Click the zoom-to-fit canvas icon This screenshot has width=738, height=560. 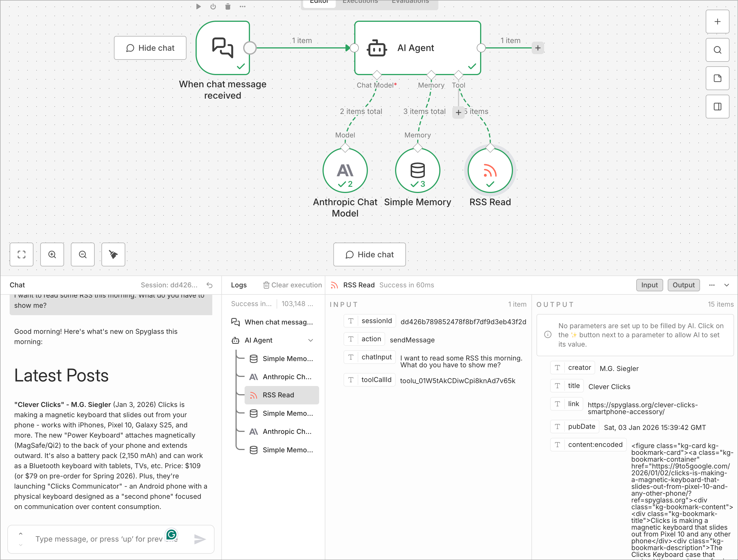21,254
